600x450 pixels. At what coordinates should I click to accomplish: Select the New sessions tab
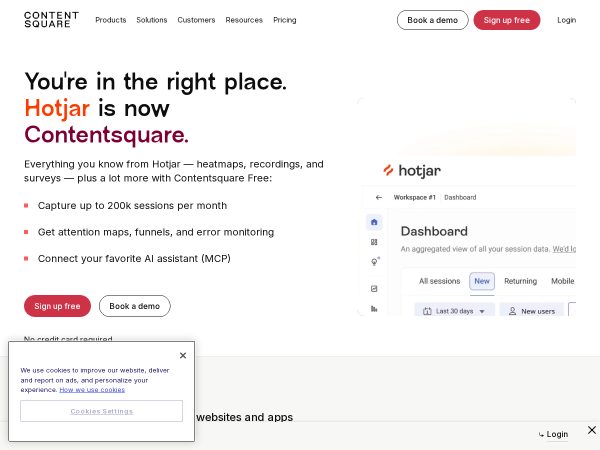(482, 281)
